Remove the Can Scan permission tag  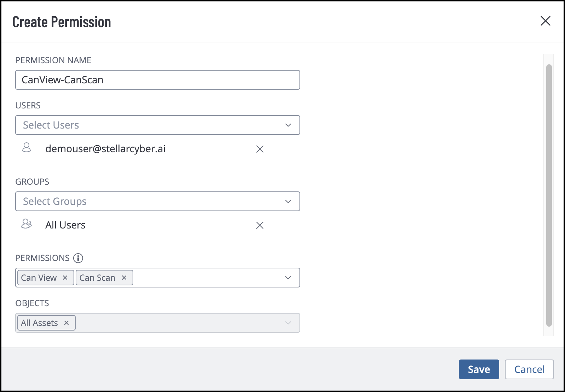pyautogui.click(x=124, y=278)
